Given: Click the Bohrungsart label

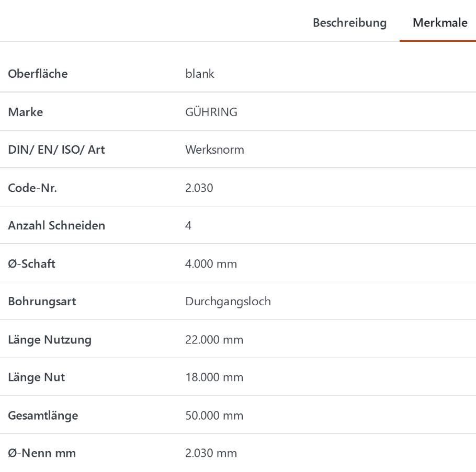Looking at the screenshot, I should (42, 302).
